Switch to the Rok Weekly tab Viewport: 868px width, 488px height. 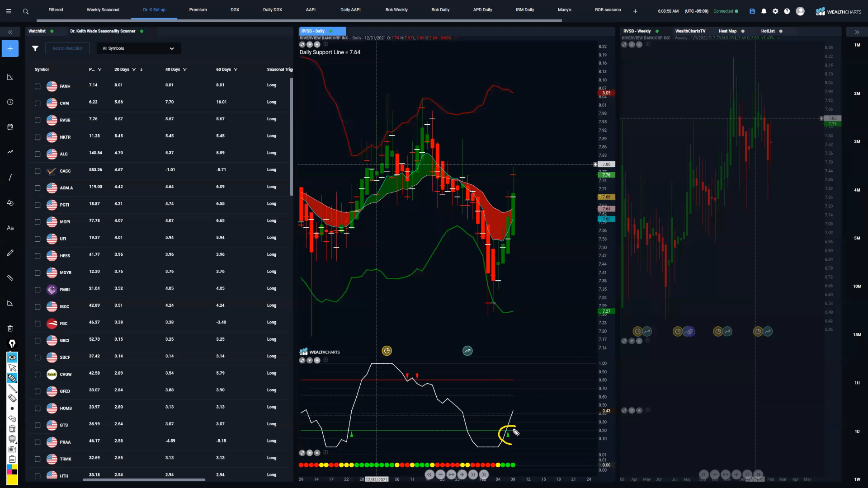(x=396, y=10)
